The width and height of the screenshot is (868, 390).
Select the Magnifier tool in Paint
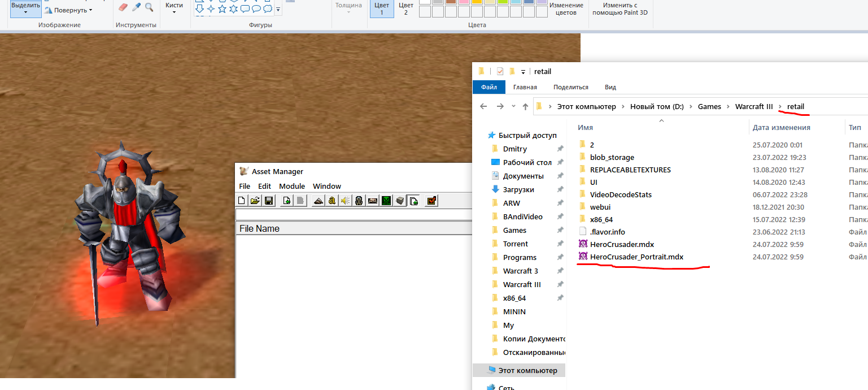(149, 7)
